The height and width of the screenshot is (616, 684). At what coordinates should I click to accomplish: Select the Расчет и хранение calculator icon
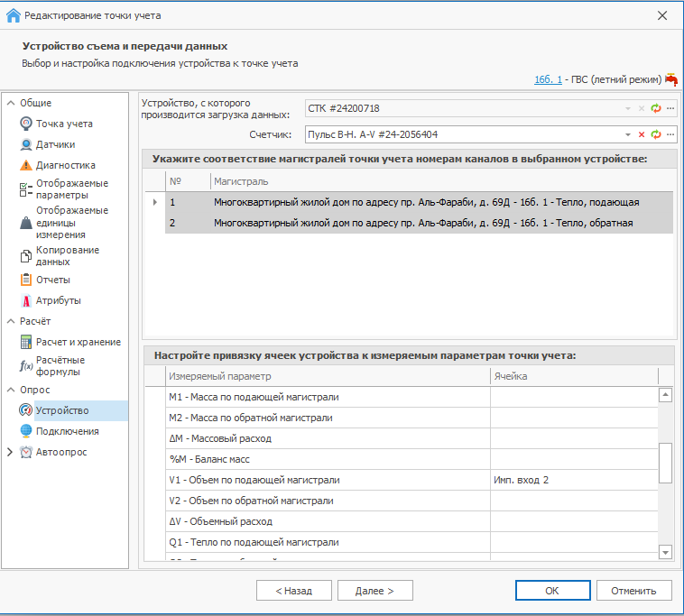click(26, 342)
